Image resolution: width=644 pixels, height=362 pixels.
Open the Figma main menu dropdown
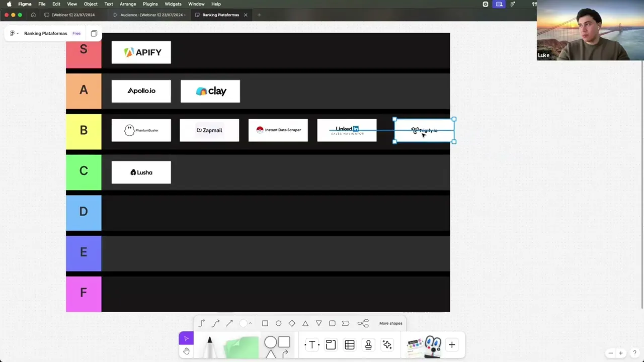[x=14, y=33]
